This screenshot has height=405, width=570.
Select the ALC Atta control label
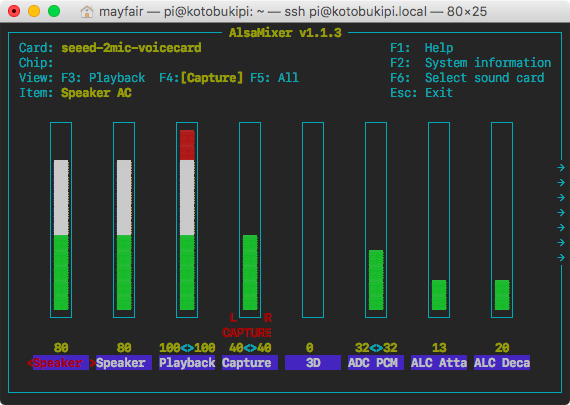tap(439, 363)
